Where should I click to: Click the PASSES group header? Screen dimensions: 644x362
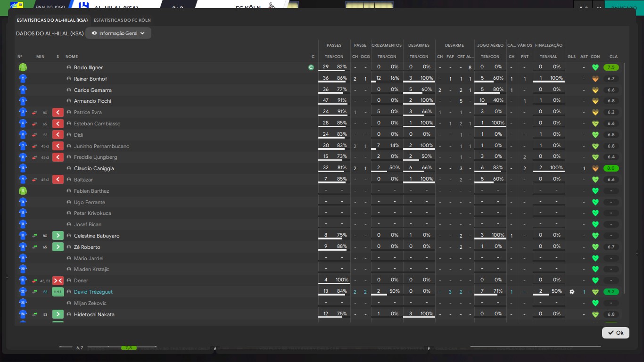pyautogui.click(x=334, y=45)
